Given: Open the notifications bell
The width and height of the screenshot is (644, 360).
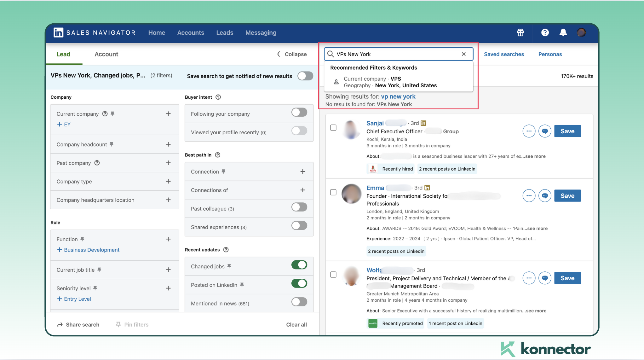Looking at the screenshot, I should 563,32.
